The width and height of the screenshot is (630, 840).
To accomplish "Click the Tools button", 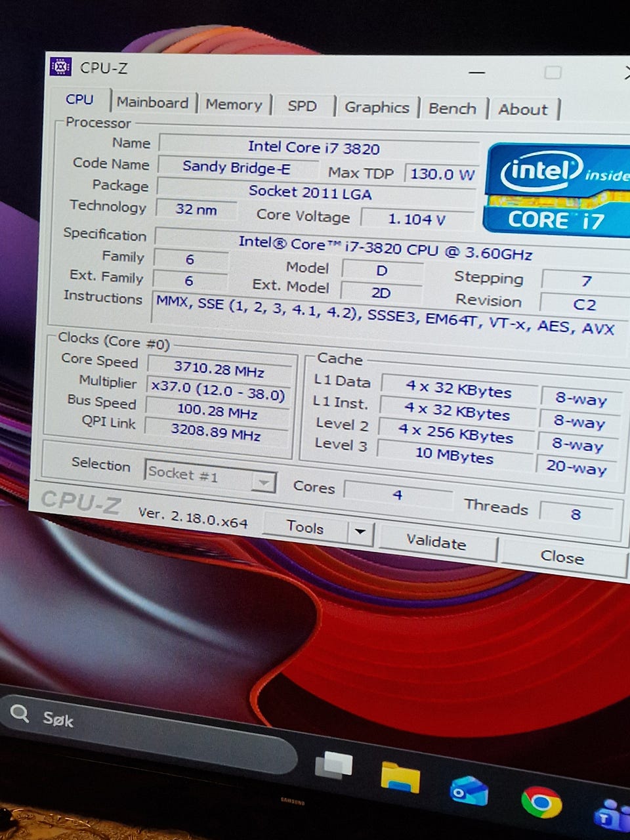I will coord(305,527).
